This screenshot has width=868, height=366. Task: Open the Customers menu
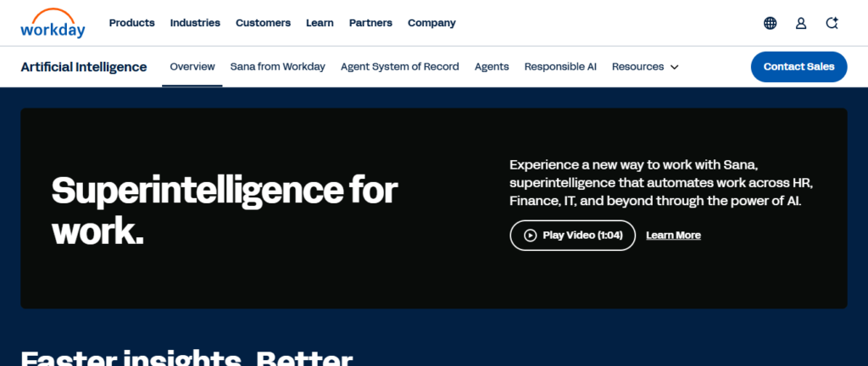(263, 23)
